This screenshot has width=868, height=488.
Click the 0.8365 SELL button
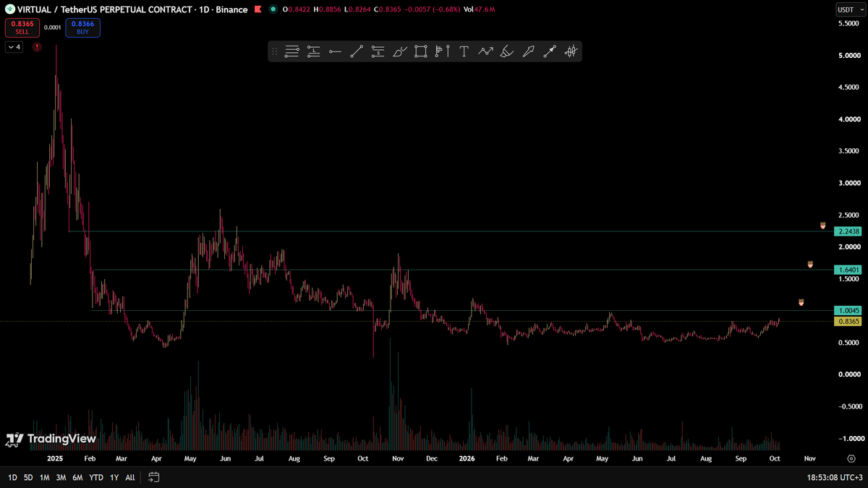tap(22, 27)
